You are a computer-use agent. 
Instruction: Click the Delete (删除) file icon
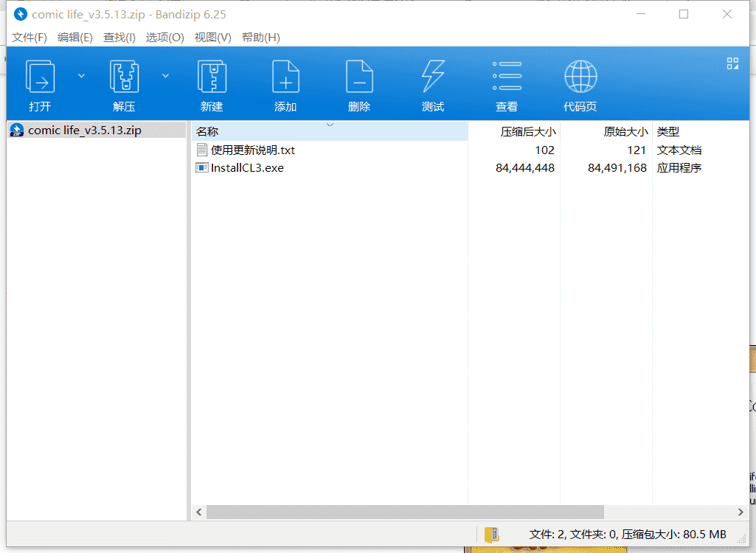pyautogui.click(x=359, y=76)
